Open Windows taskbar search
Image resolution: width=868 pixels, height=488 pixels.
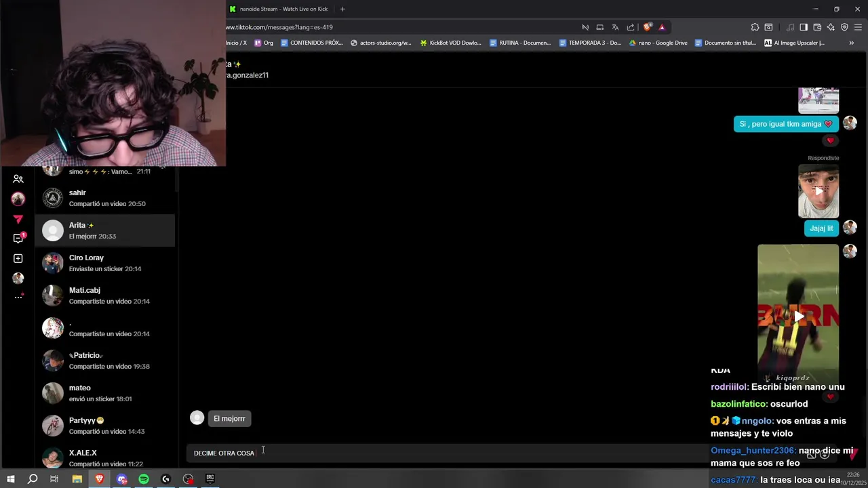click(x=33, y=479)
